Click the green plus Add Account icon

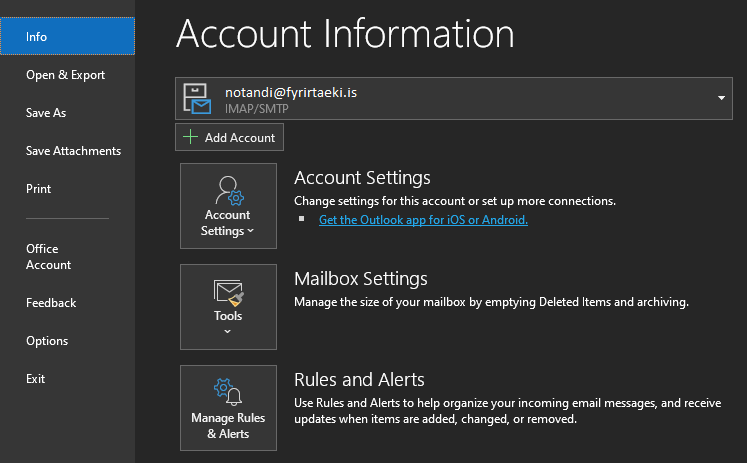pyautogui.click(x=190, y=138)
